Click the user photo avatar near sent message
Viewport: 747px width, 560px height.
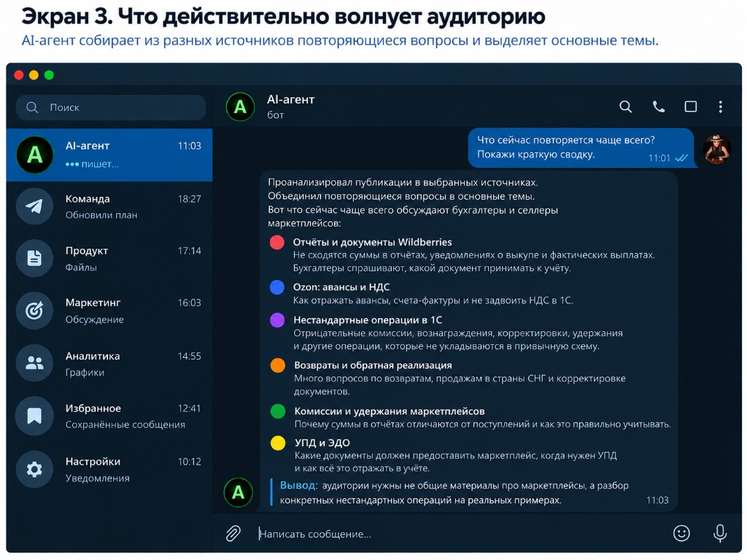click(x=717, y=149)
